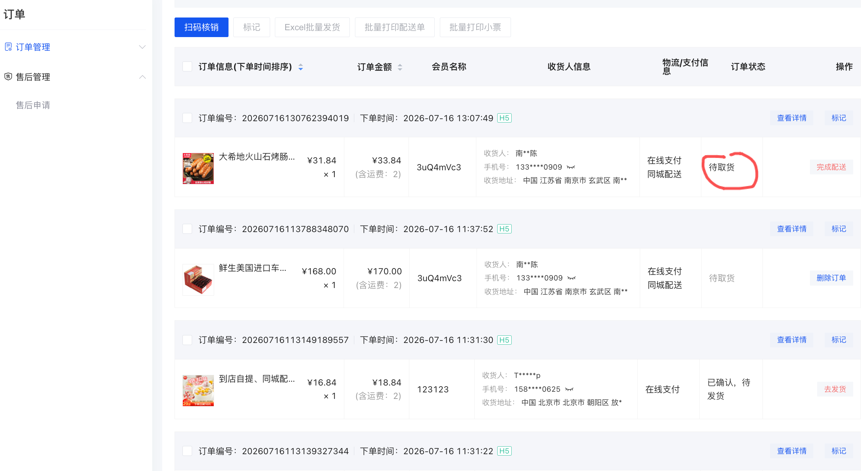This screenshot has height=471, width=868.
Task: Expand the 订单管理 menu chevron
Action: click(x=142, y=47)
